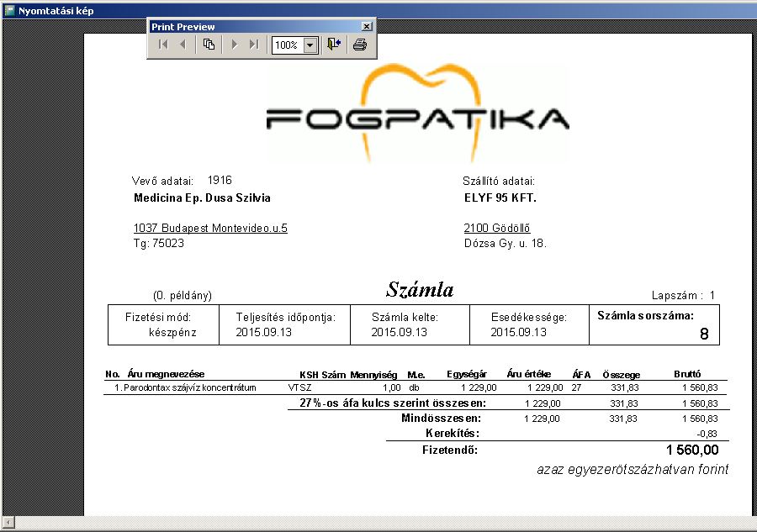The height and width of the screenshot is (532, 757).
Task: Jump to the last page of the preview
Action: point(254,45)
